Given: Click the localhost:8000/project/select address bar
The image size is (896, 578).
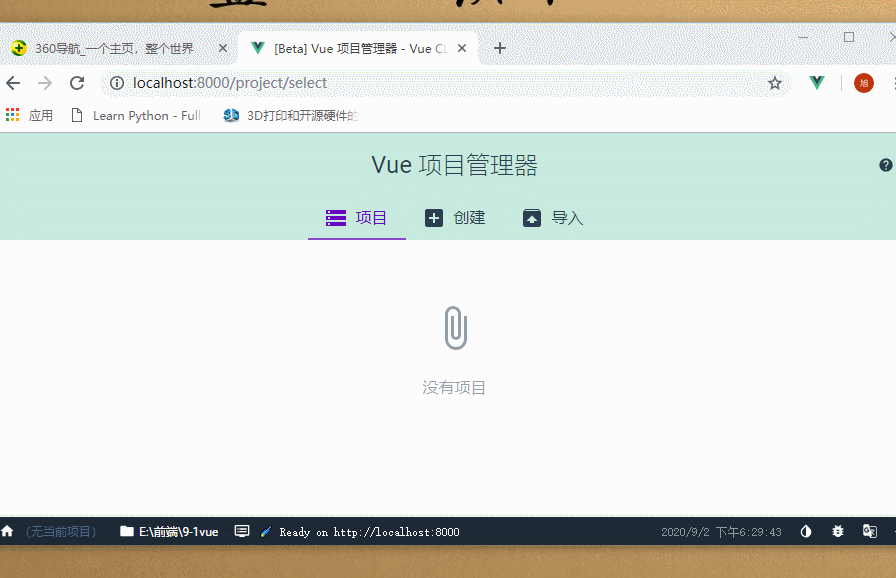Looking at the screenshot, I should pos(446,83).
